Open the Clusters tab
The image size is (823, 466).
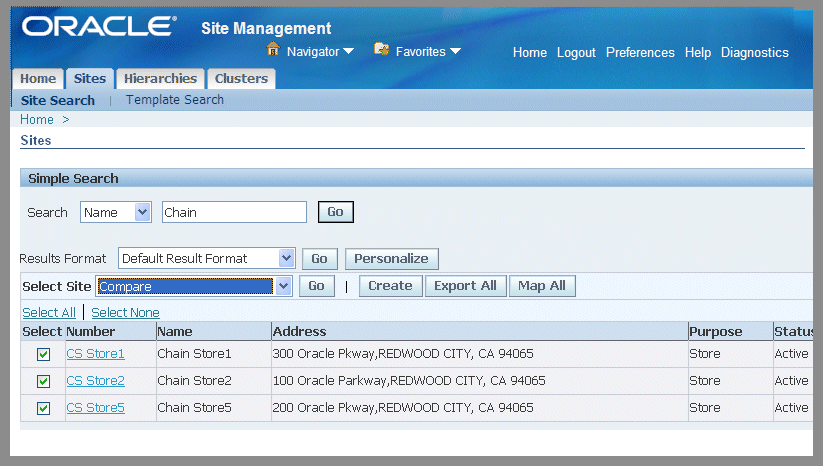coord(241,79)
